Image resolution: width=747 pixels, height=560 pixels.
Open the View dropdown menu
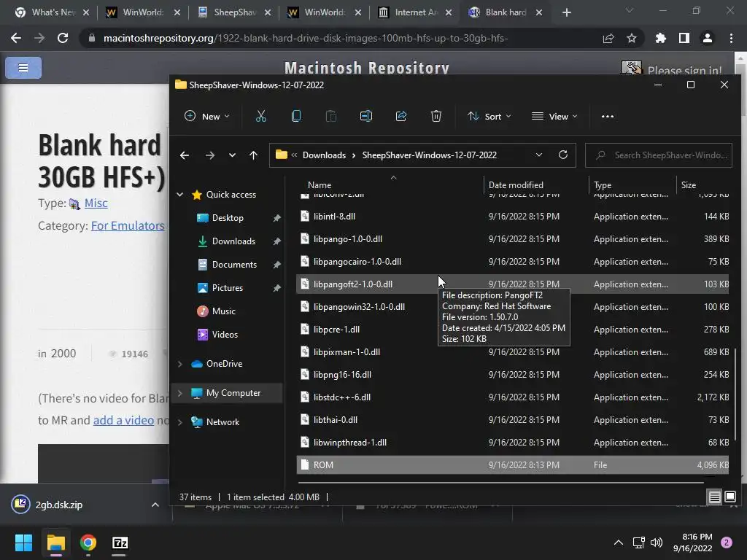coord(554,116)
